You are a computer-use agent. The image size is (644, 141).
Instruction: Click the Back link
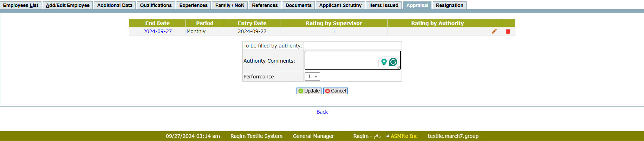coord(322,112)
